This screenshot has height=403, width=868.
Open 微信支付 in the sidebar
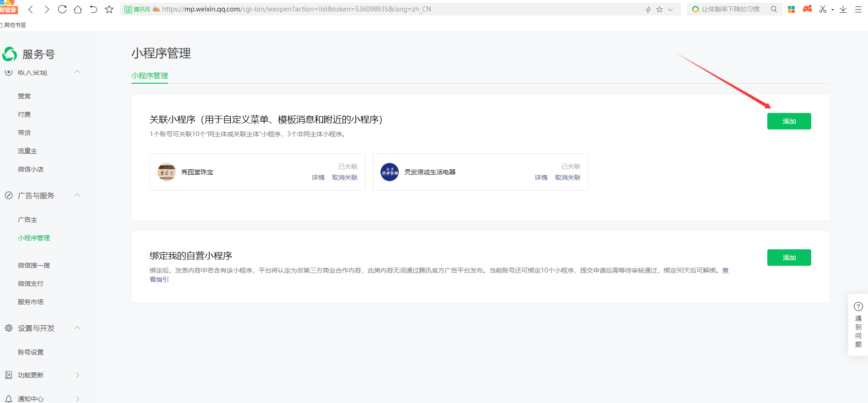click(31, 284)
